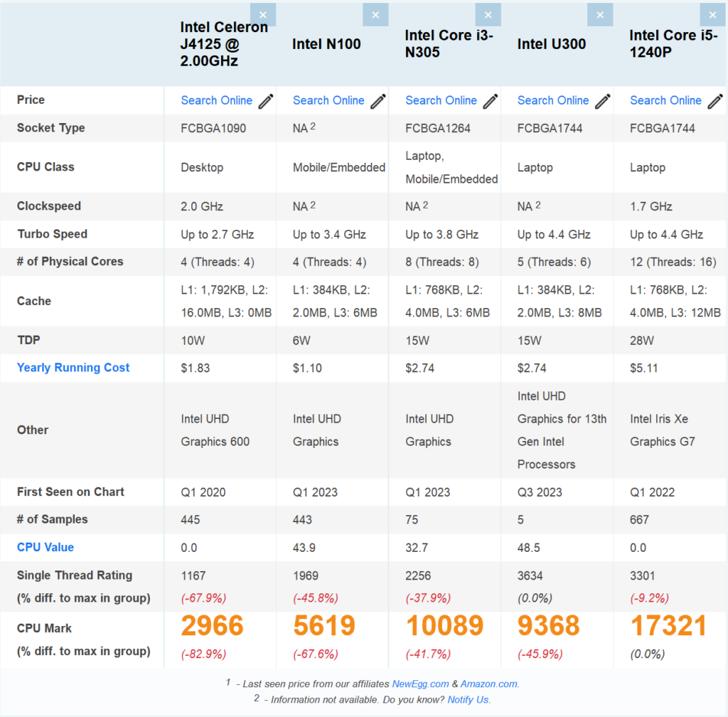
Task: Click CPU Mark score 17321
Action: [x=668, y=625]
